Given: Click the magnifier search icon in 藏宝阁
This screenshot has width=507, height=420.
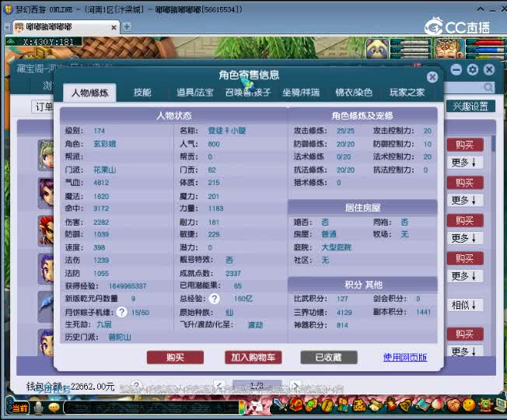Looking at the screenshot, I should 488,87.
